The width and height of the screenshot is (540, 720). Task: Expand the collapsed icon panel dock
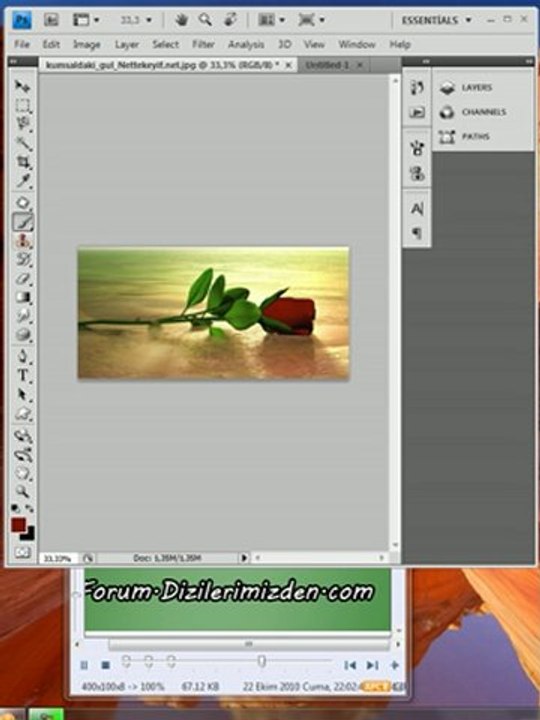pyautogui.click(x=426, y=62)
